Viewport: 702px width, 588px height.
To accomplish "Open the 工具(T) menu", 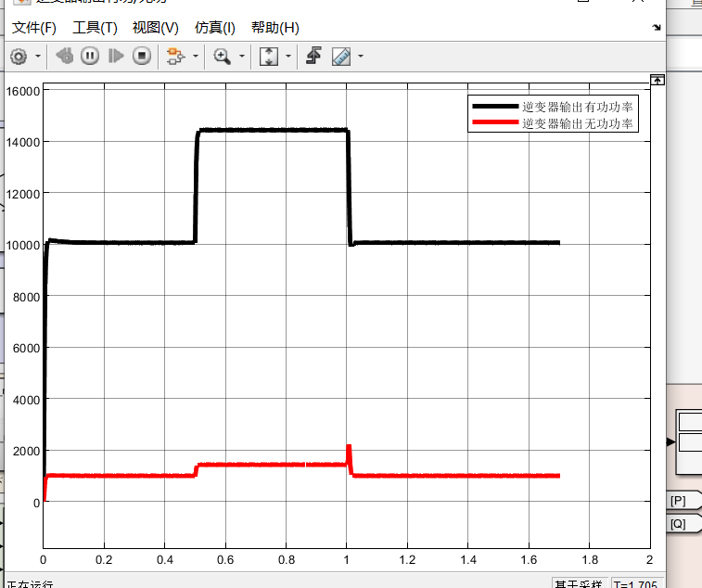I will pos(95,28).
